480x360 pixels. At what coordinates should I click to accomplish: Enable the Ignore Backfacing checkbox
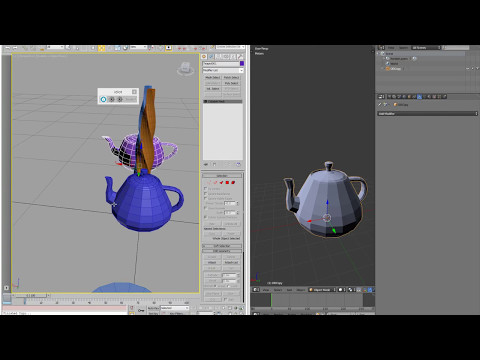click(206, 194)
